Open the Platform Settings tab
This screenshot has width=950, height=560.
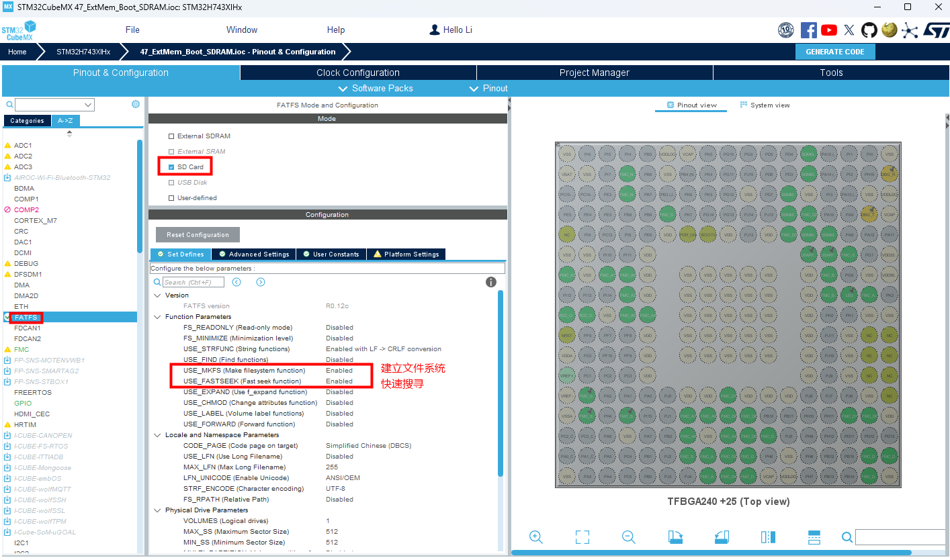click(406, 254)
